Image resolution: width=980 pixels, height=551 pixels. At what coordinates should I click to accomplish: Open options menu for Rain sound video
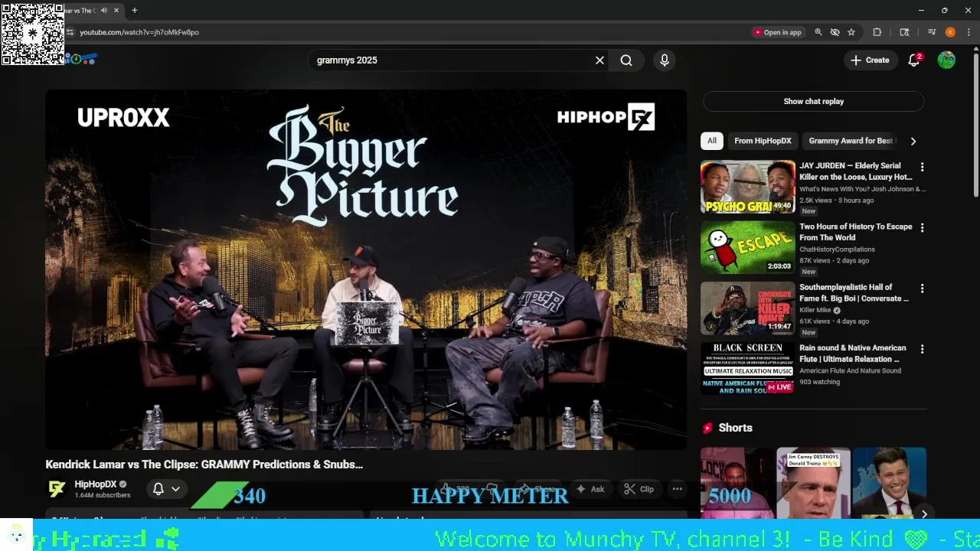tap(922, 349)
